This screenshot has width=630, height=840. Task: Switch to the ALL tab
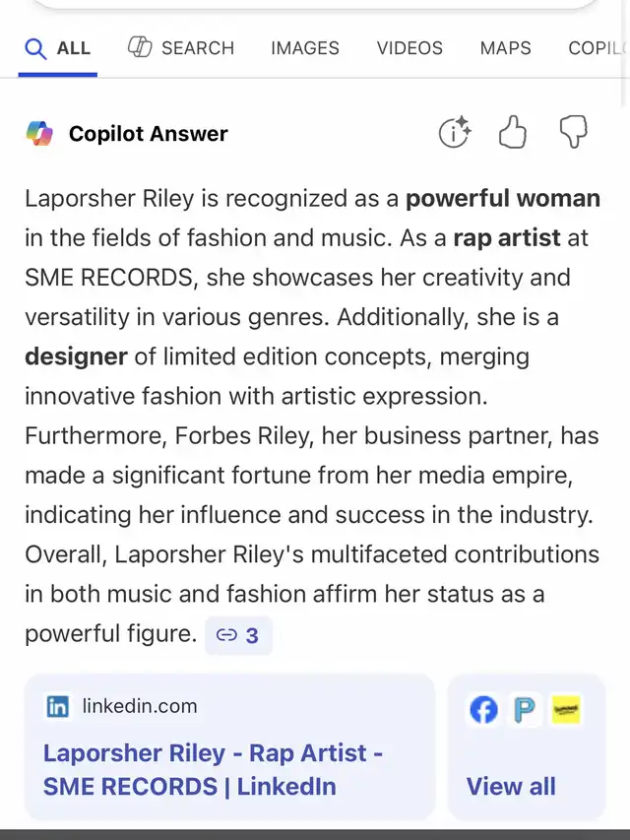(x=58, y=48)
